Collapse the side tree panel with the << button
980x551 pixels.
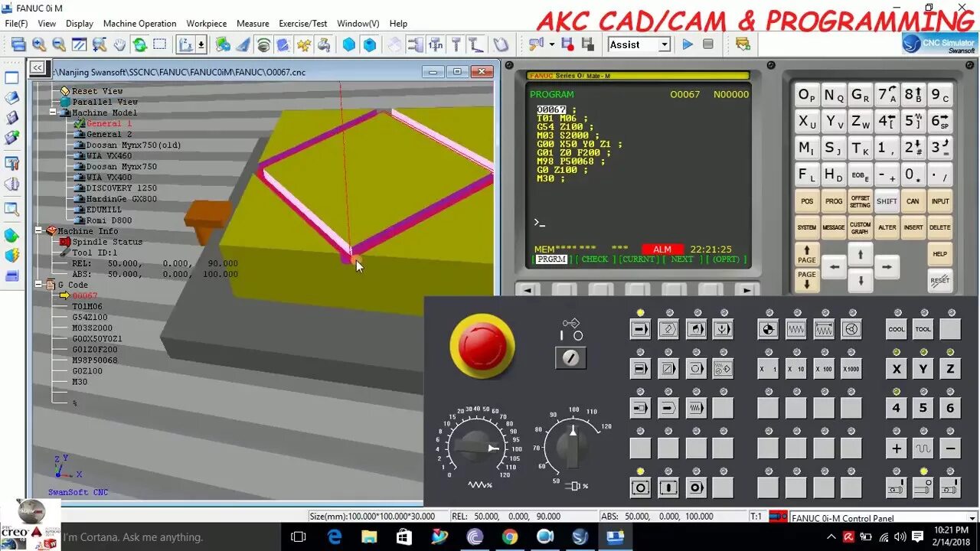point(38,67)
